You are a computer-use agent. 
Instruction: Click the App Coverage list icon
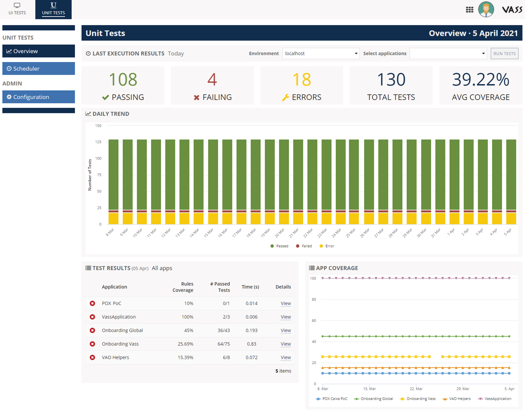pyautogui.click(x=312, y=268)
